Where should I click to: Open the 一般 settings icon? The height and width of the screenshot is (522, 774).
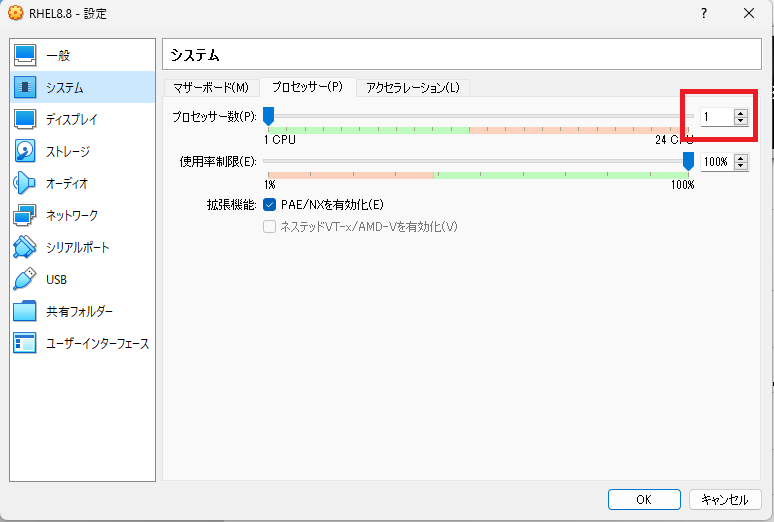[x=25, y=55]
